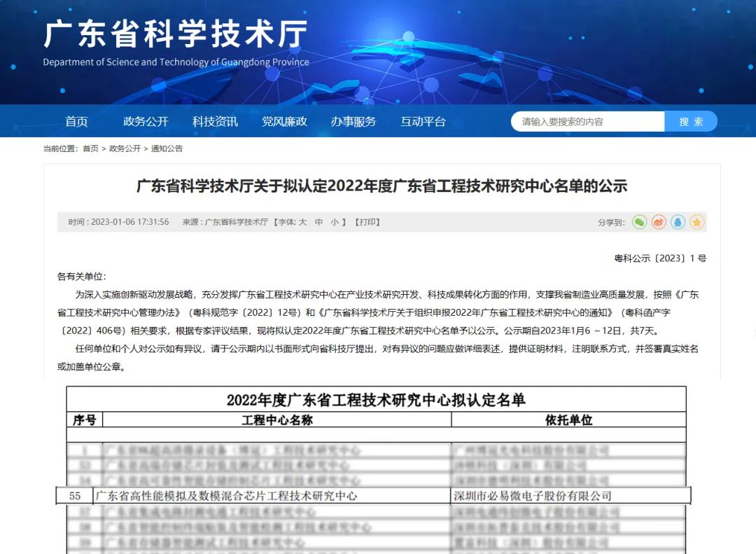Click the row number 55 cell
Image resolution: width=756 pixels, height=554 pixels.
point(75,496)
